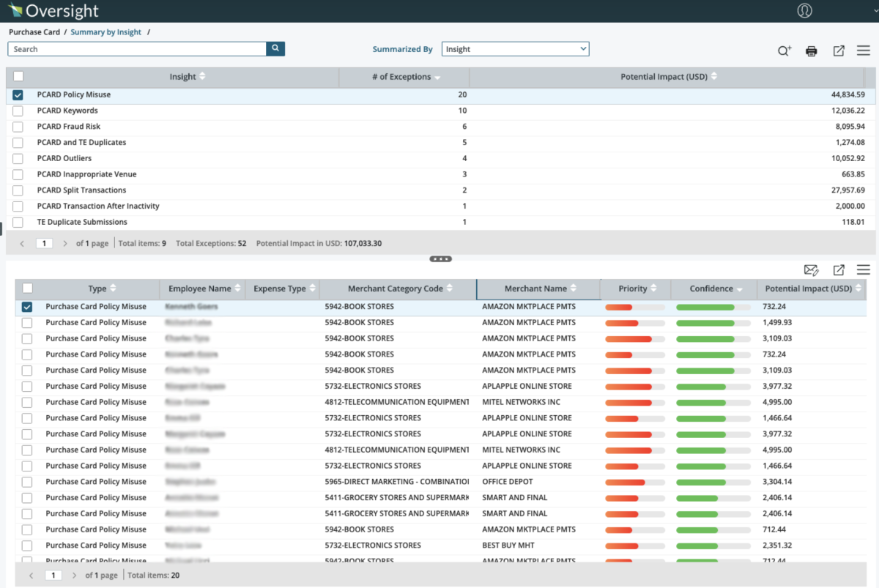Image resolution: width=879 pixels, height=588 pixels.
Task: Click the 2,351.32 amount cell
Action: [x=777, y=546]
